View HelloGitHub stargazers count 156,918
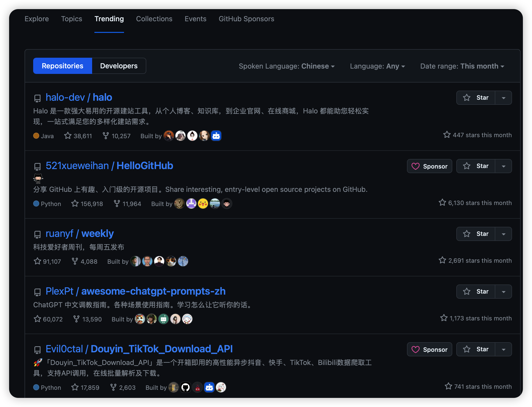This screenshot has height=407, width=532. [87, 204]
